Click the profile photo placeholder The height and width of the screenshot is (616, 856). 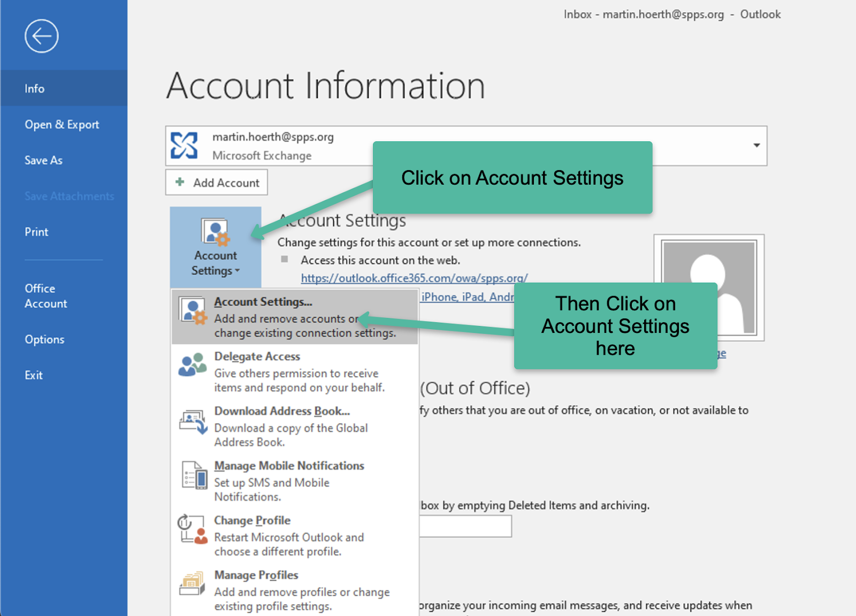709,287
